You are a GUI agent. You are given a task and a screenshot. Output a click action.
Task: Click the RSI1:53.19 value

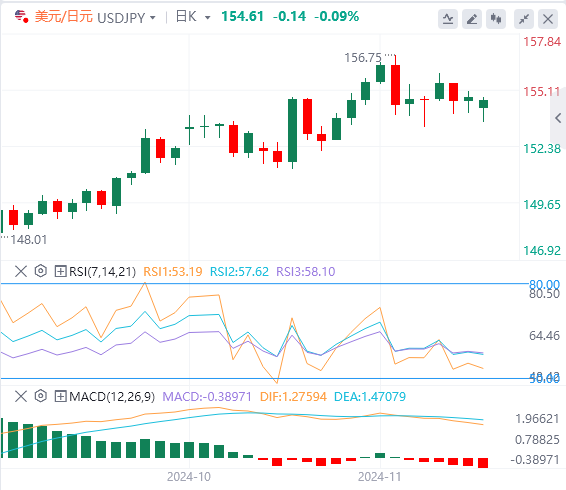click(x=173, y=272)
